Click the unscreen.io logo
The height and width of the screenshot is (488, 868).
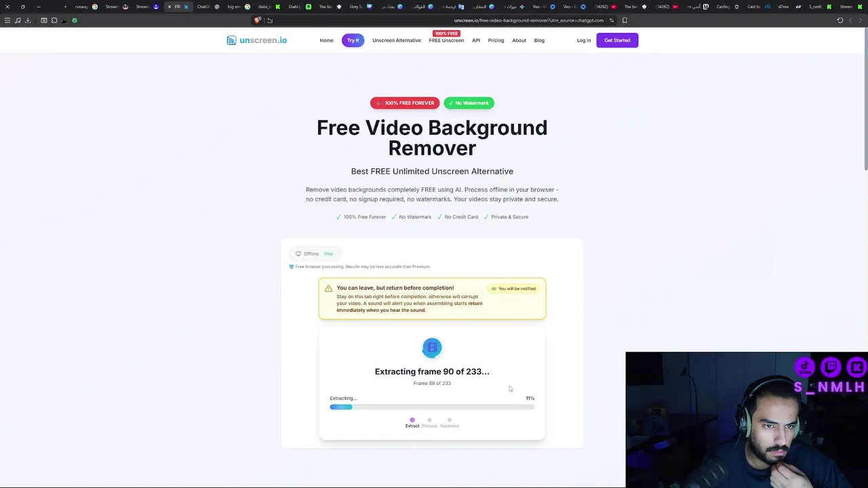click(257, 40)
